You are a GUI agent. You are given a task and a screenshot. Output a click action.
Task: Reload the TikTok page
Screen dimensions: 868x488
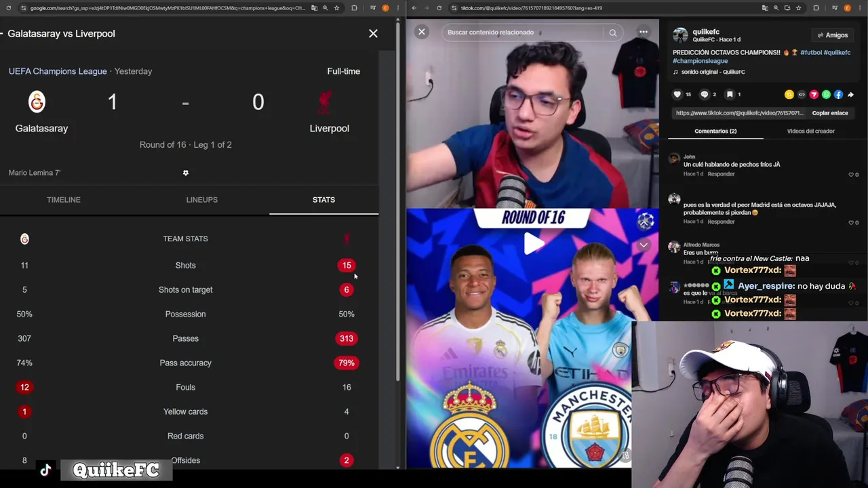pos(439,8)
